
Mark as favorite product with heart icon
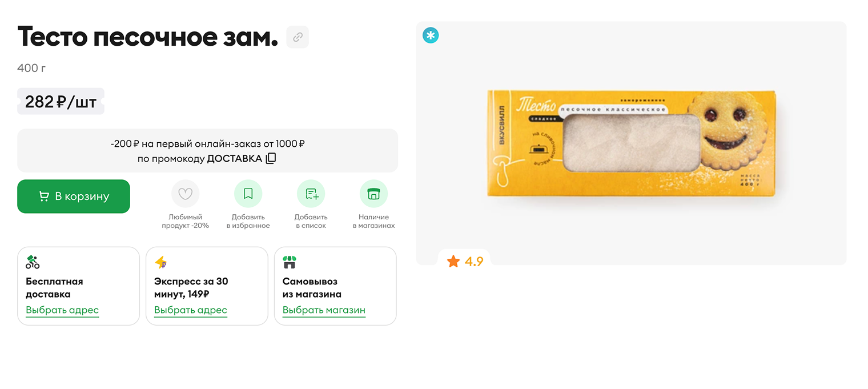[186, 194]
